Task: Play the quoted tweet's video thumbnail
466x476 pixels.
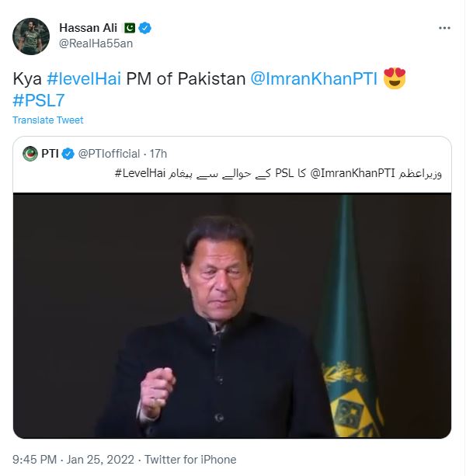Action: (232, 316)
